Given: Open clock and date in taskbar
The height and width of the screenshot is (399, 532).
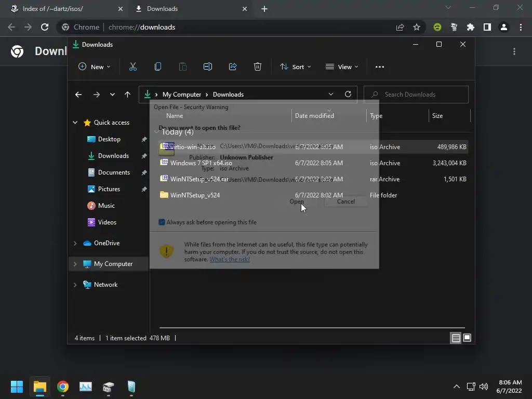Looking at the screenshot, I should pos(509,387).
